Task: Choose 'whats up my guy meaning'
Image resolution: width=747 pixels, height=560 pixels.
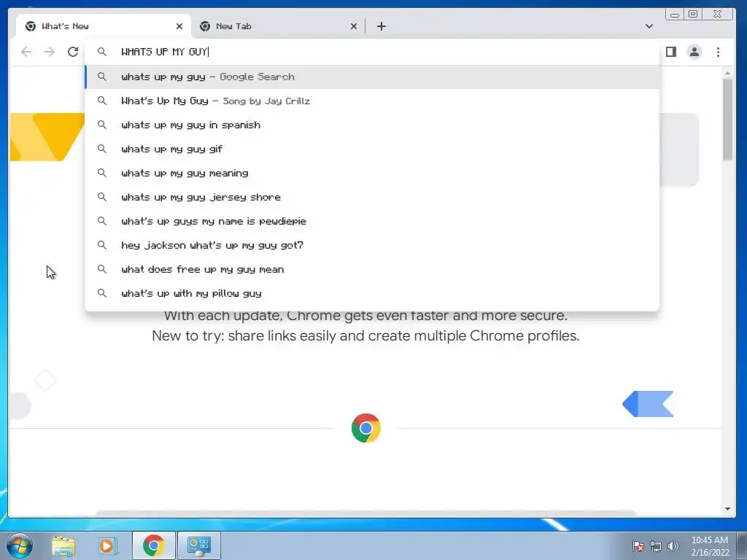Action: pyautogui.click(x=372, y=173)
